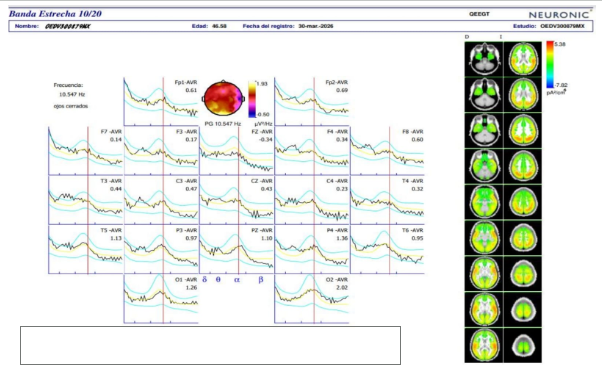Open the topmost left-column brain slice thumbnail
This screenshot has width=602, height=370.
(484, 59)
